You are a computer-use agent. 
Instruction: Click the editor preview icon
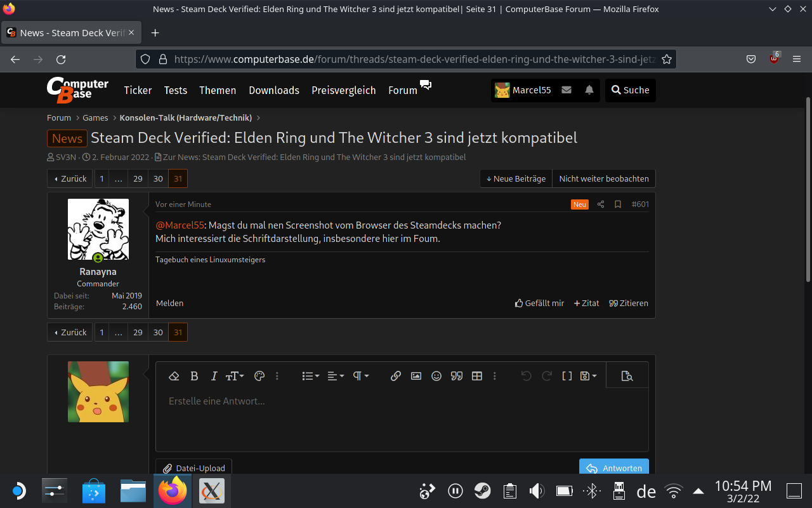(x=627, y=376)
